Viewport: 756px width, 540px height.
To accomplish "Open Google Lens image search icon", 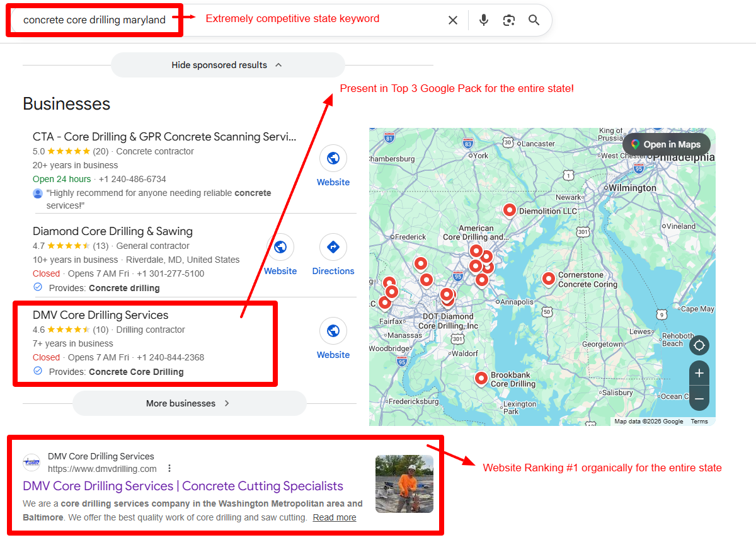I will click(x=509, y=20).
